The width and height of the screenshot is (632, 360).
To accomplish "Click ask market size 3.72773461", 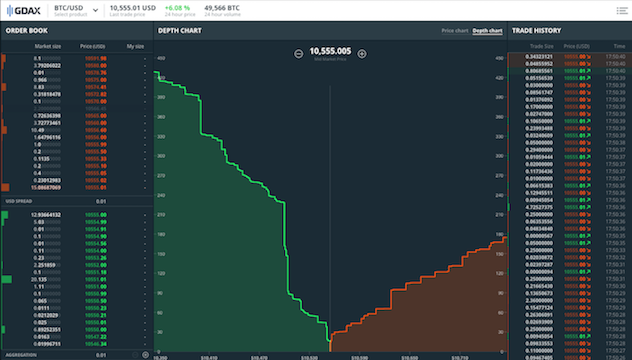I will [x=47, y=123].
